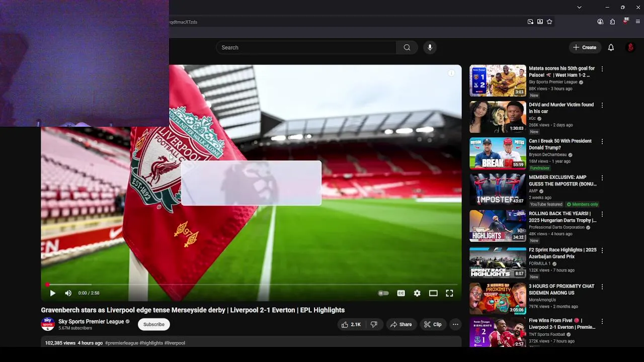The image size is (644, 362).
Task: Open the Bryson DeChambeau channel name
Action: (x=547, y=155)
